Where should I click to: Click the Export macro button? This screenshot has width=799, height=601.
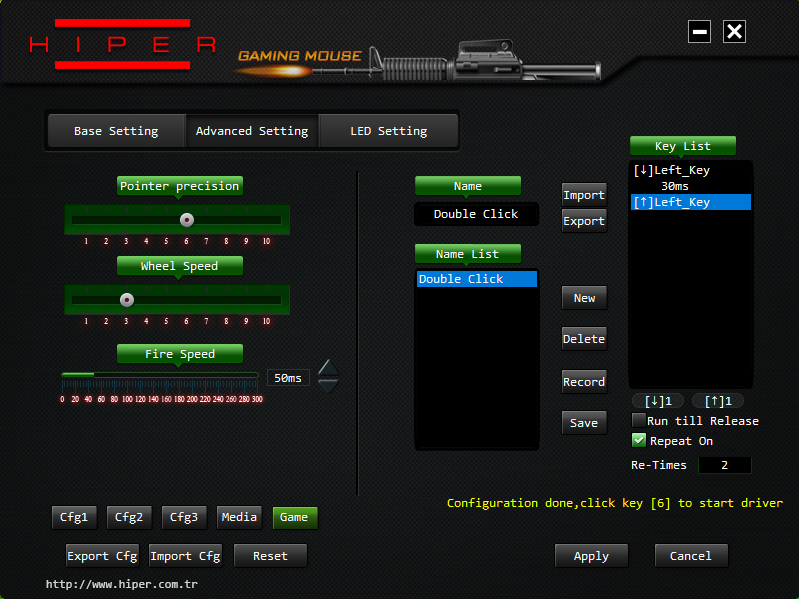click(584, 221)
